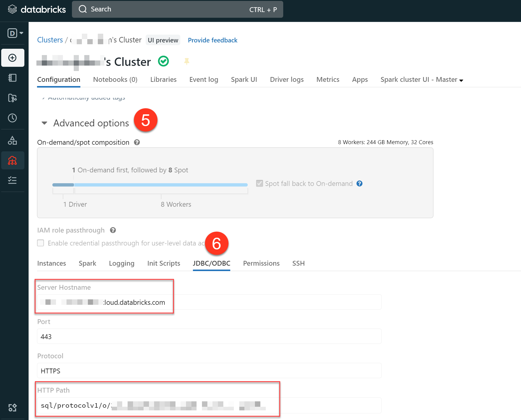Select the Workspace icon in the sidebar

coord(13,78)
